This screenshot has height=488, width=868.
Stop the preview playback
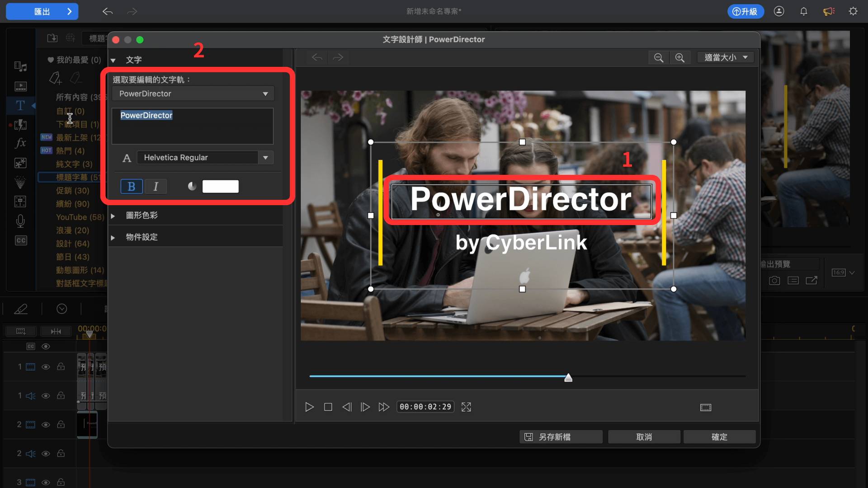328,407
